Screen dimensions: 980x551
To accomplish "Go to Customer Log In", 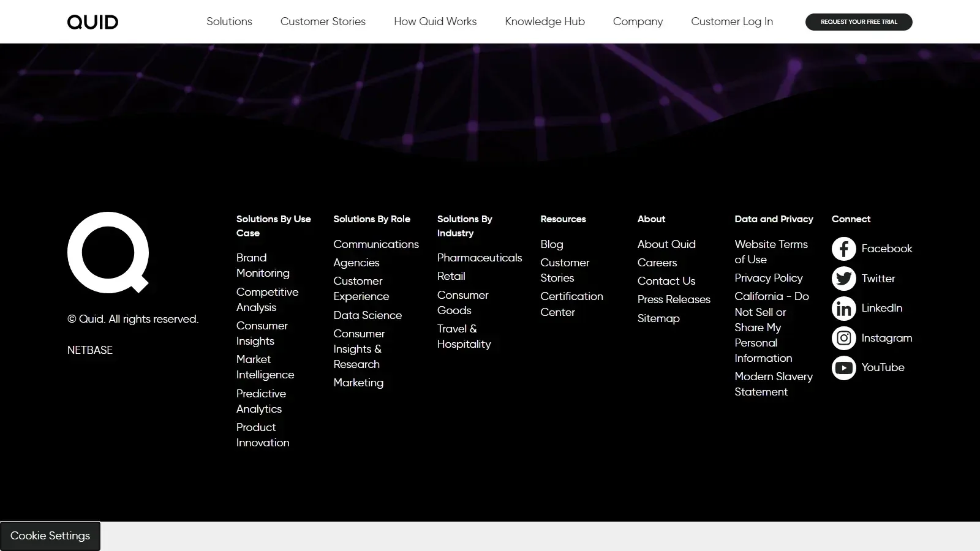I will pyautogui.click(x=732, y=21).
